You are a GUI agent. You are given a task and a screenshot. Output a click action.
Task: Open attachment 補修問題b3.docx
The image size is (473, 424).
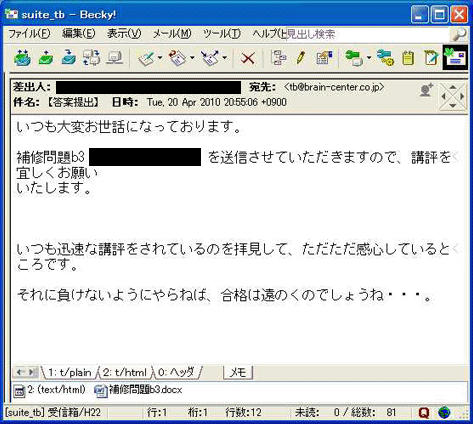point(139,390)
